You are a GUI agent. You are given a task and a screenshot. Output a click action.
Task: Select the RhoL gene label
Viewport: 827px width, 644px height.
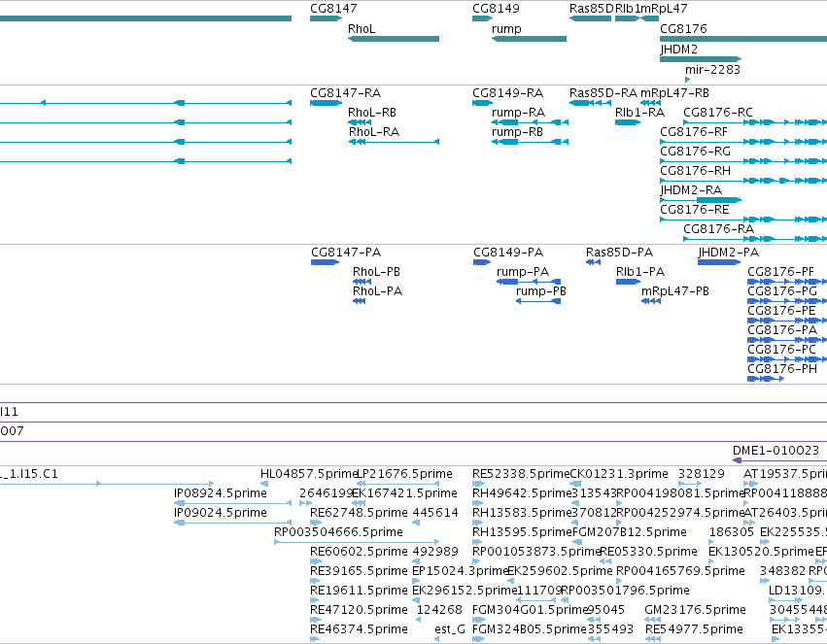point(362,29)
